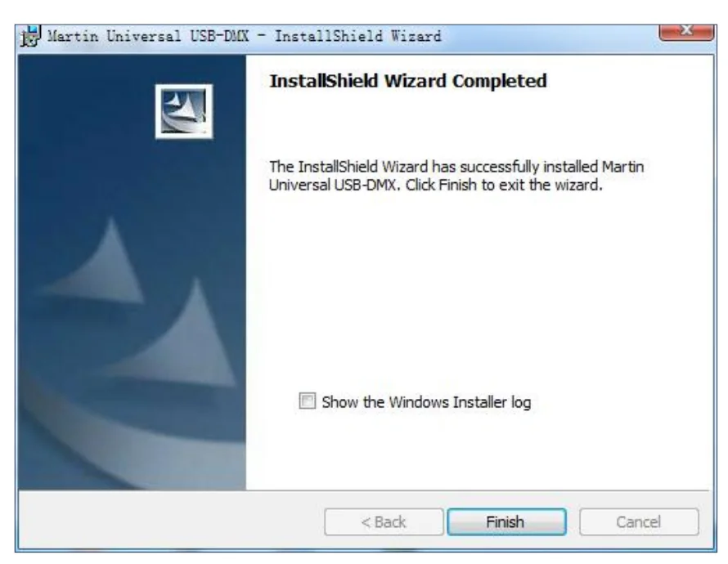Click the installer icon in the title bar
Screen dimensions: 728x564
coord(30,36)
